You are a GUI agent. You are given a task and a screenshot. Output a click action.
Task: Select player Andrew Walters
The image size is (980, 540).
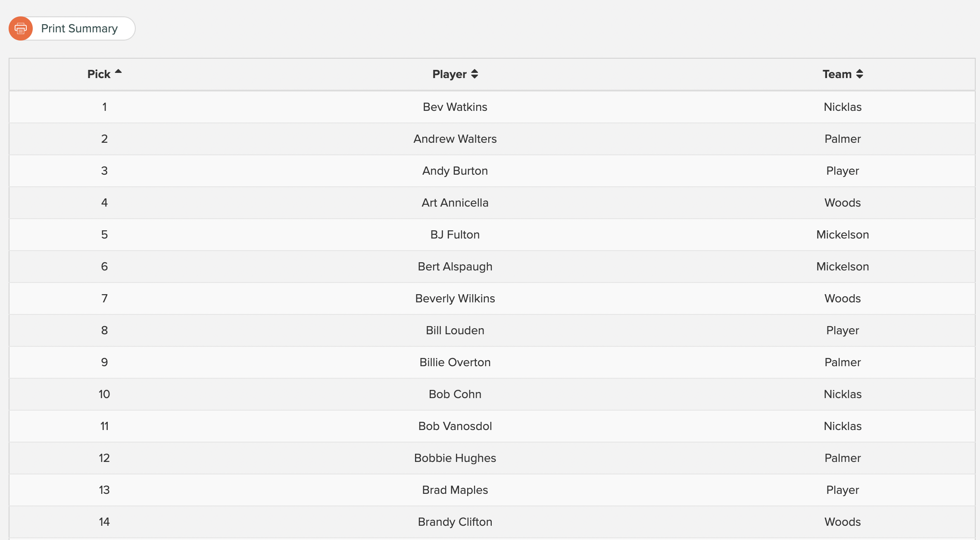455,139
